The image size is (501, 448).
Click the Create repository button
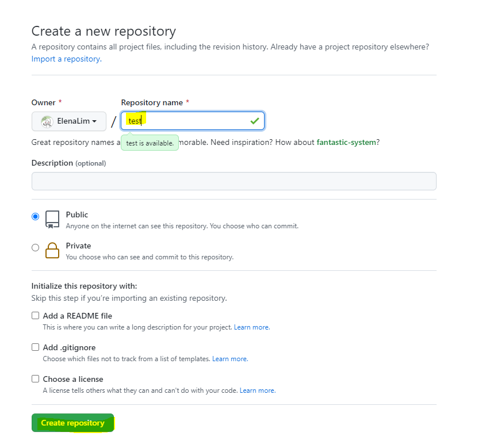point(73,423)
